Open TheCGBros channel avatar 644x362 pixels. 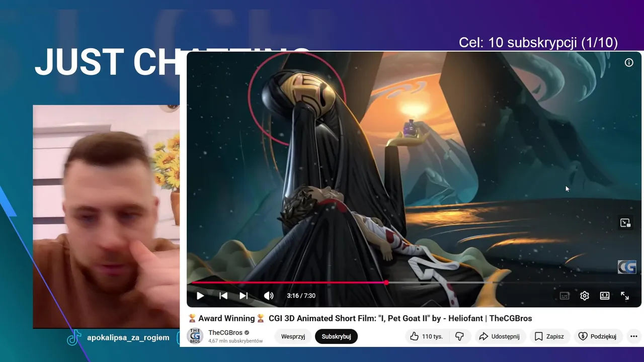[195, 336]
